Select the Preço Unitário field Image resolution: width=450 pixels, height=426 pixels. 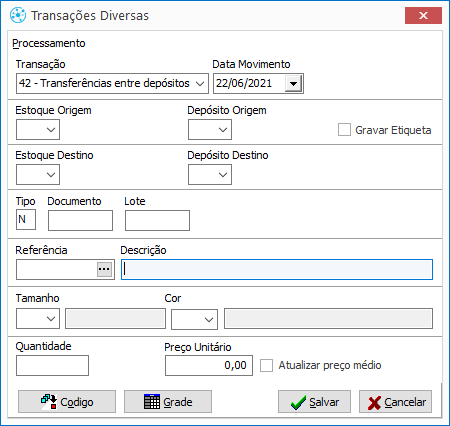tap(209, 366)
